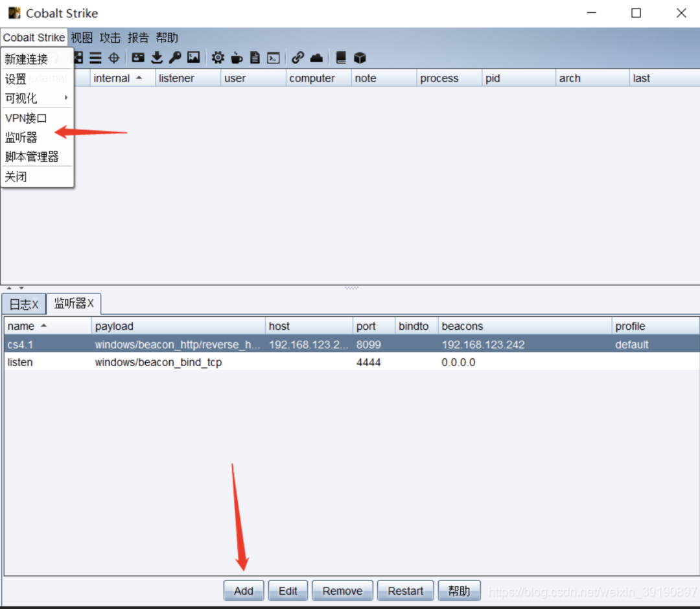Select the cs4.1 listener name cell

[48, 345]
